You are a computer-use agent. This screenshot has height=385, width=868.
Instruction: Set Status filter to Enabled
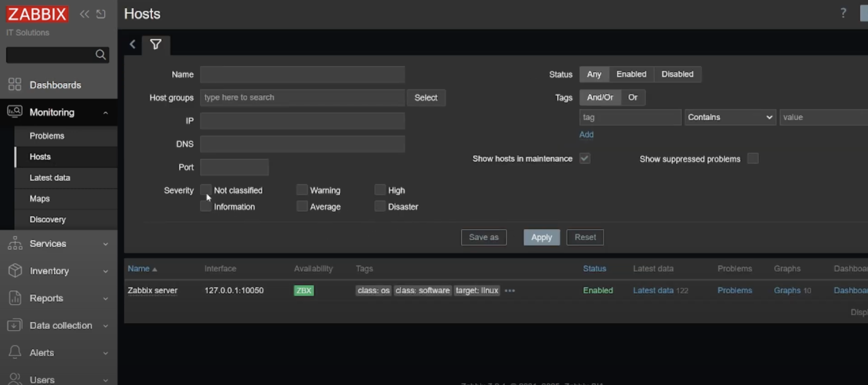point(631,74)
